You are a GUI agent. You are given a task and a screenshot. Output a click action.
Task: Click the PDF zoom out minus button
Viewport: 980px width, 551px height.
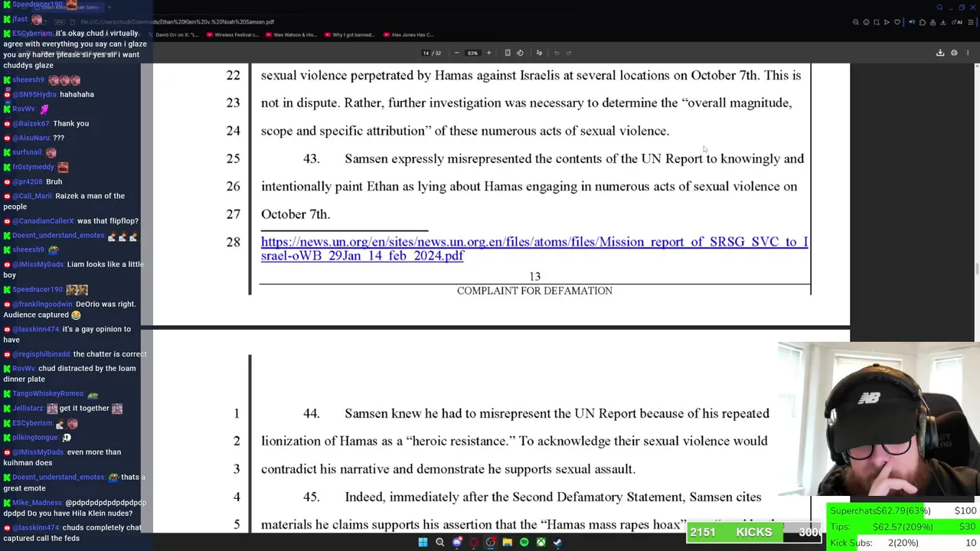coord(457,53)
